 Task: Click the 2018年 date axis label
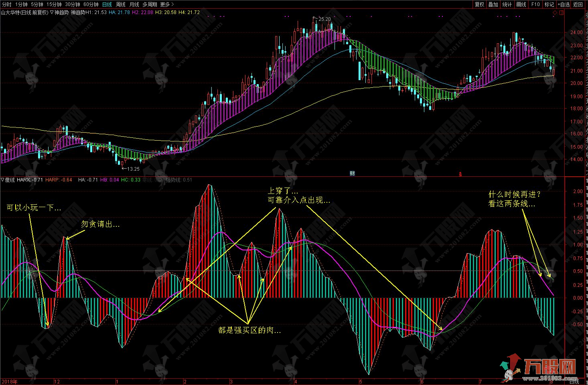coord(10,381)
